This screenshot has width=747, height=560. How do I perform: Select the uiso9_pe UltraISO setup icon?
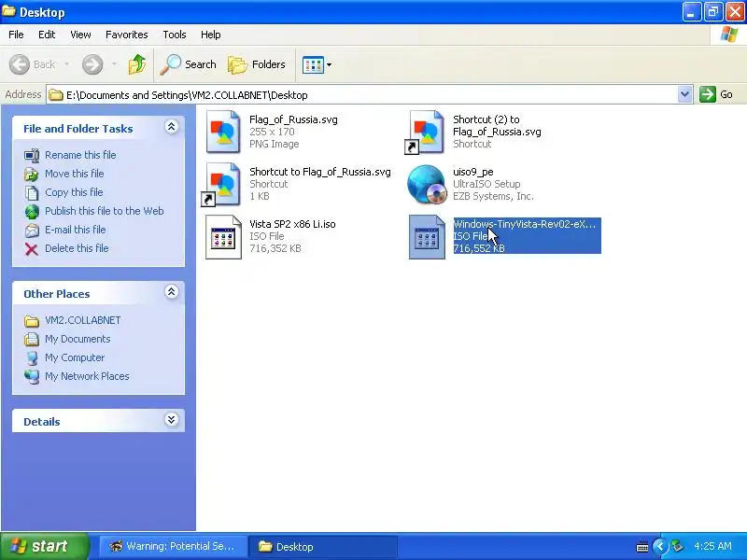(x=427, y=184)
